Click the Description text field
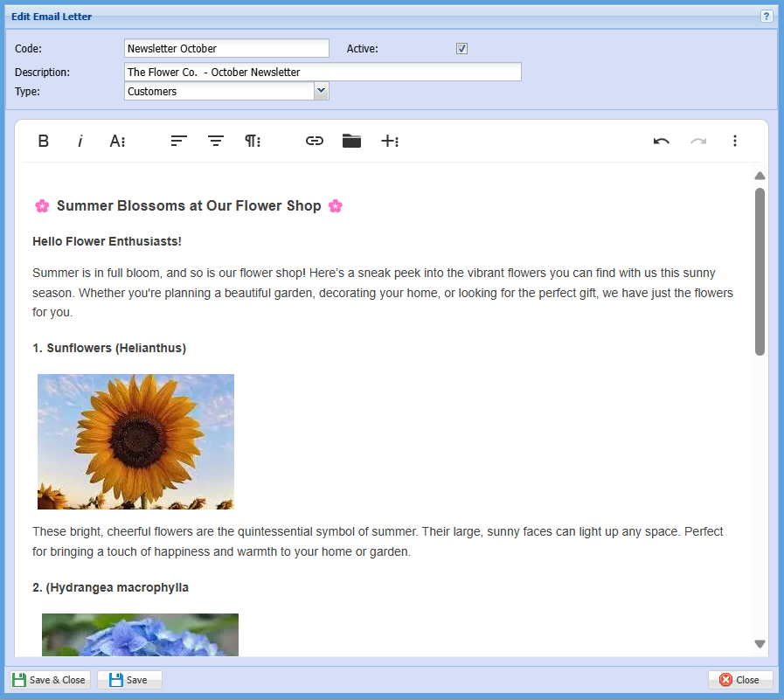784x700 pixels. [323, 72]
